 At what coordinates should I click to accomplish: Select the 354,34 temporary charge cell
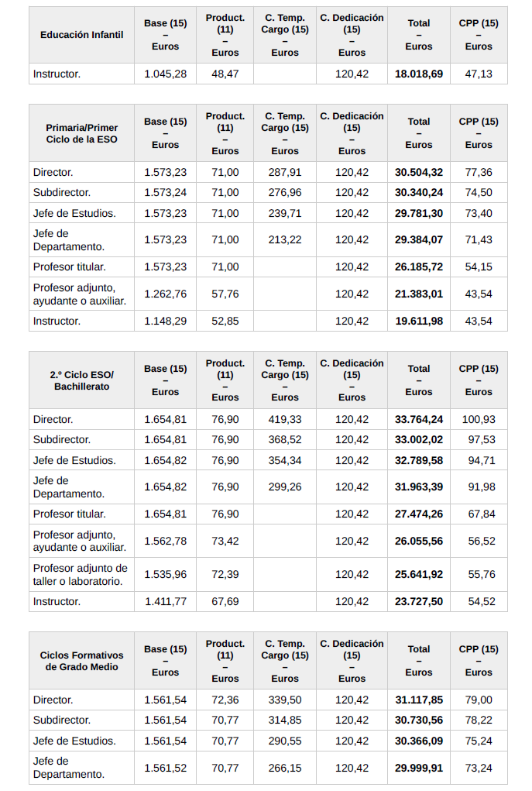(x=284, y=460)
